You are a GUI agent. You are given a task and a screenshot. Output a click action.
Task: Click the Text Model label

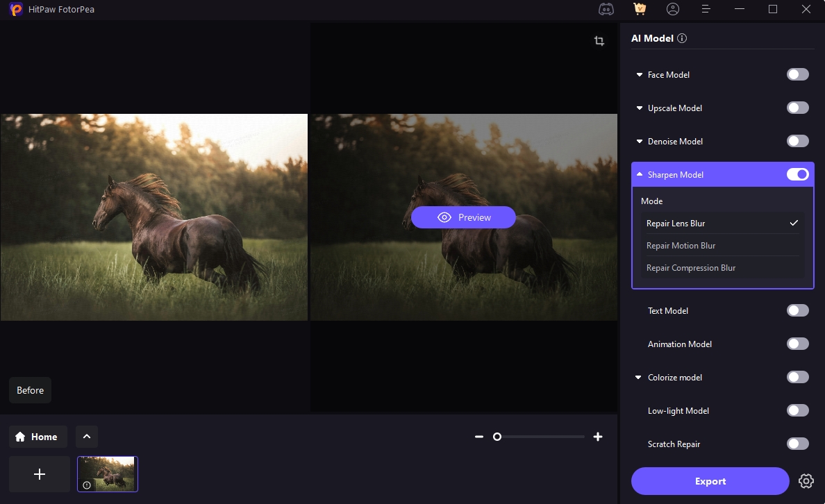[667, 310]
